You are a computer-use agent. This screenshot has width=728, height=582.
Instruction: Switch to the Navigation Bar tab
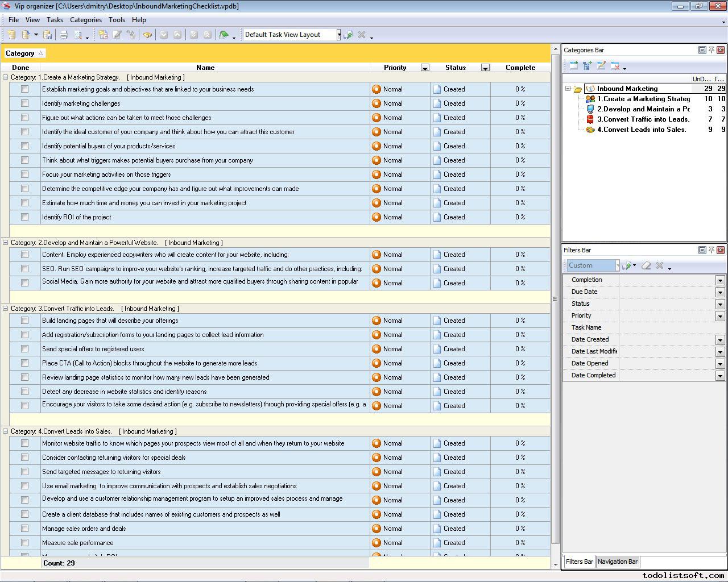point(617,562)
